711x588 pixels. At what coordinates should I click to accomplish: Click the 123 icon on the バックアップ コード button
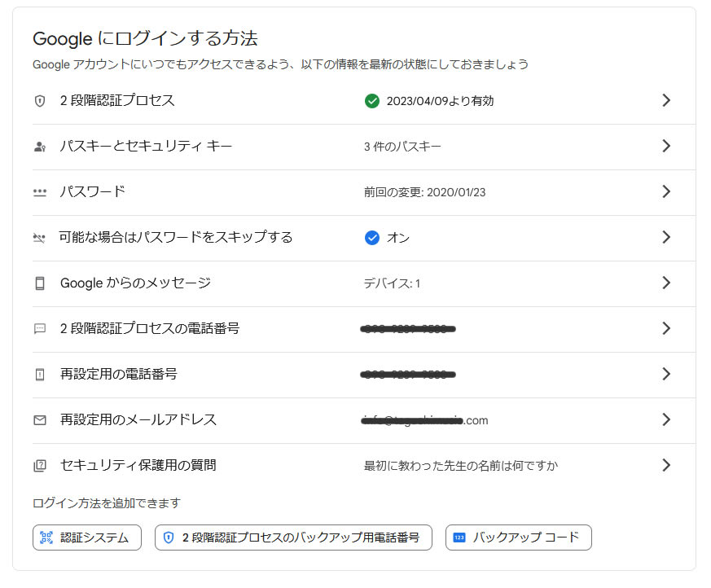459,538
